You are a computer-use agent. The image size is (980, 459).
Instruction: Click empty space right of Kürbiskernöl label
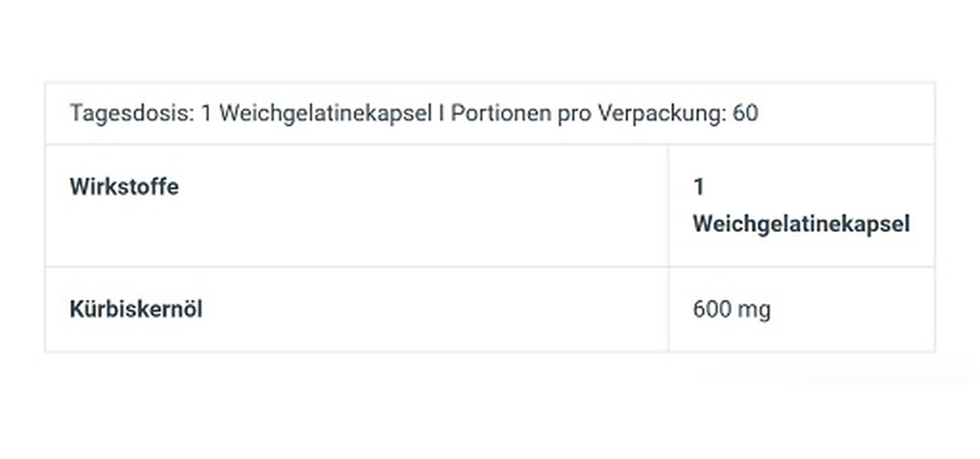click(421, 309)
